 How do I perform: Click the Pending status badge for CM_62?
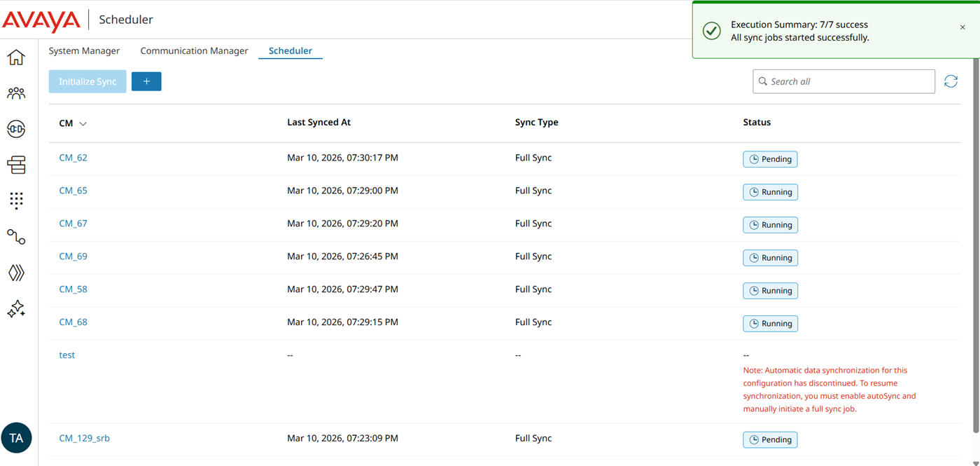coord(770,159)
